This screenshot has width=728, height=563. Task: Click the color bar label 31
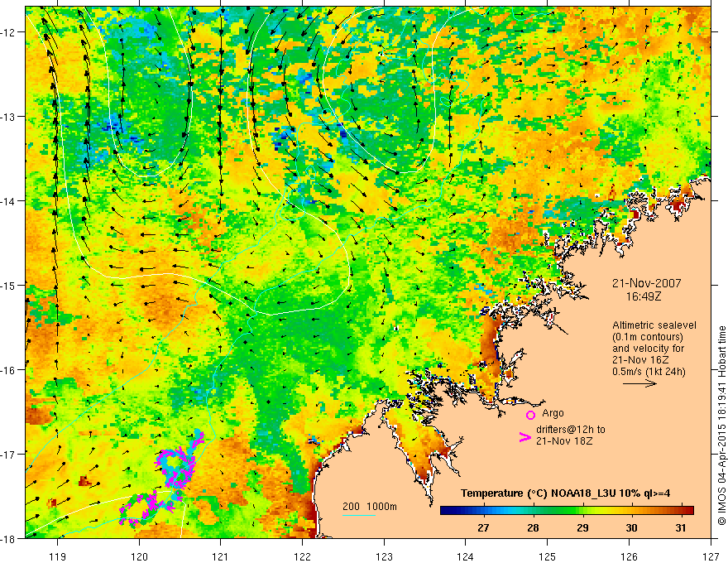pyautogui.click(x=681, y=527)
